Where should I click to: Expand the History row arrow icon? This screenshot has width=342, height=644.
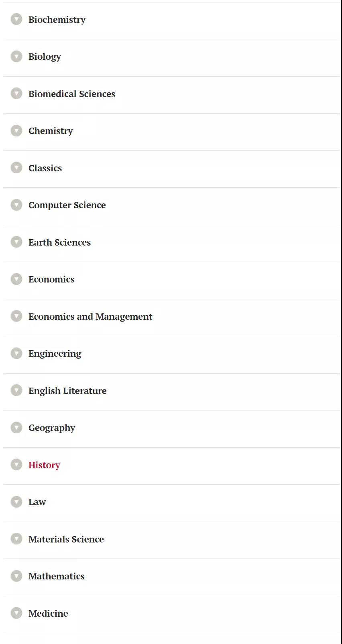pos(16,464)
